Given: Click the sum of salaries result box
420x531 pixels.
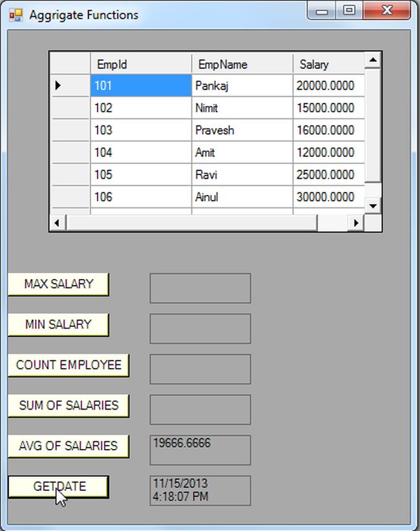Looking at the screenshot, I should 200,410.
